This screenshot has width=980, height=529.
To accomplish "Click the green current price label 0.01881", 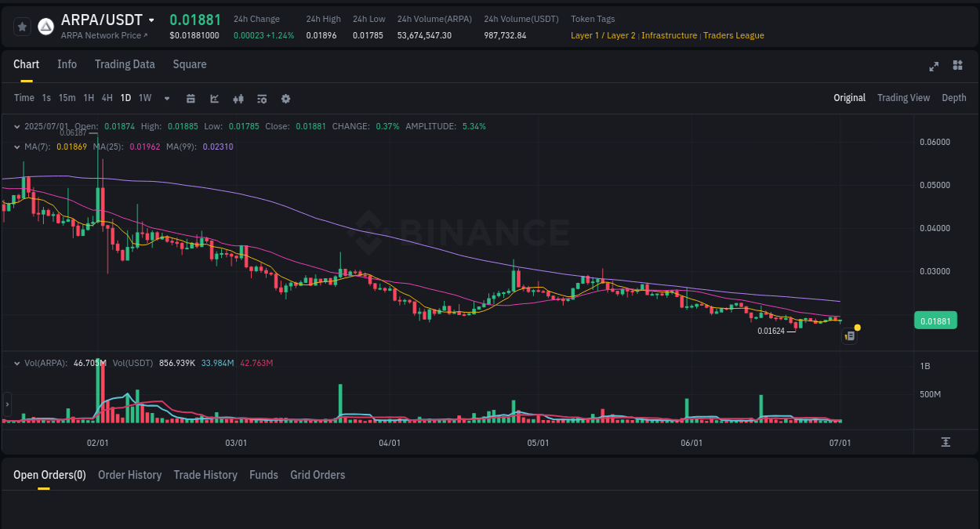I will tap(935, 320).
